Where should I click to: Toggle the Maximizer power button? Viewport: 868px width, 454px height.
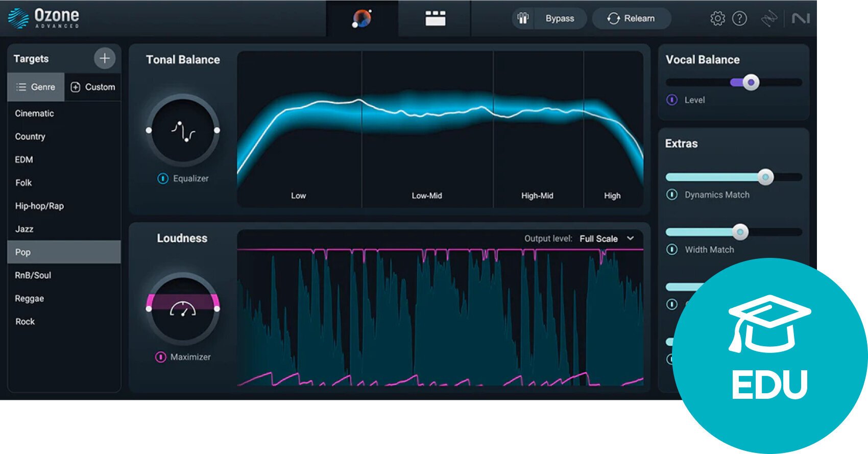[161, 357]
